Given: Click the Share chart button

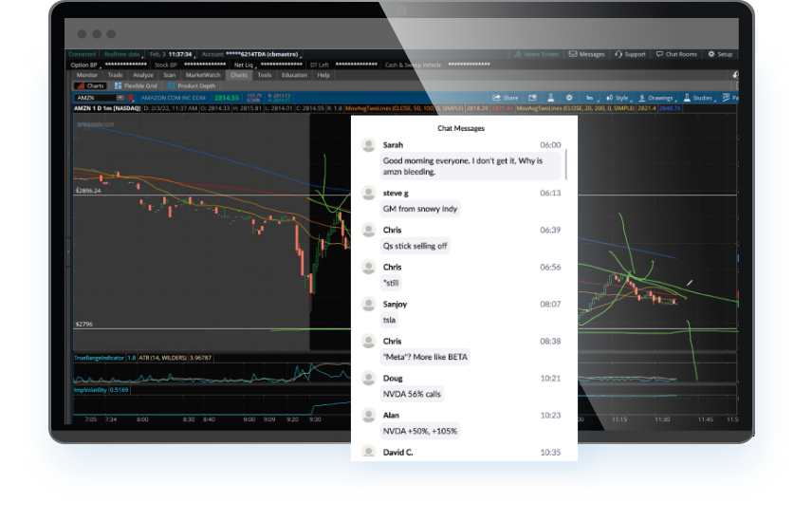Looking at the screenshot, I should pos(505,98).
